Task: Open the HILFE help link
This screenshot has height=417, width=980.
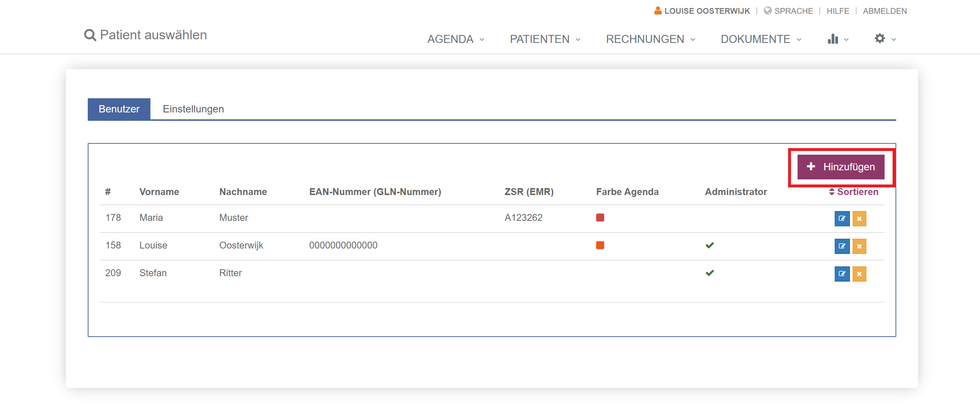Action: click(838, 11)
